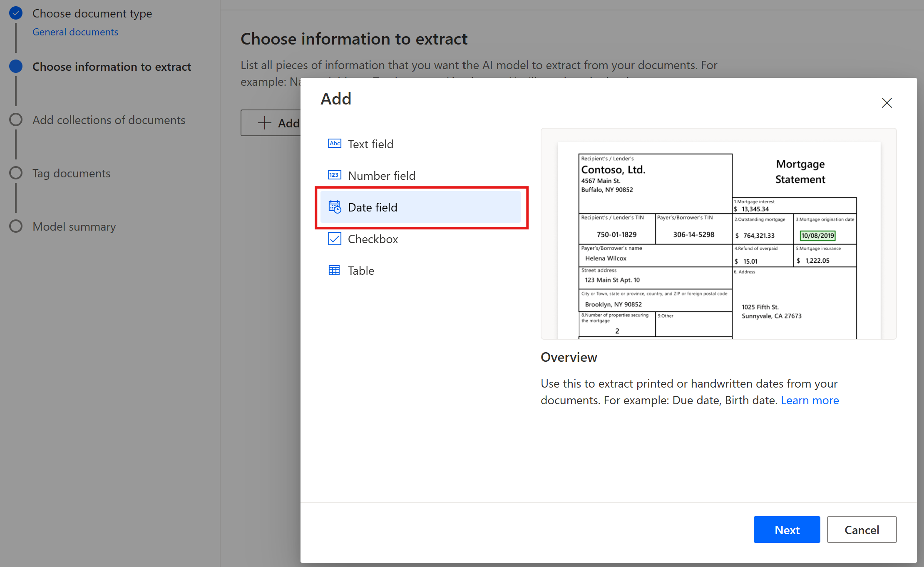Click the Number field 123 icon
Image resolution: width=924 pixels, height=567 pixels.
[334, 175]
